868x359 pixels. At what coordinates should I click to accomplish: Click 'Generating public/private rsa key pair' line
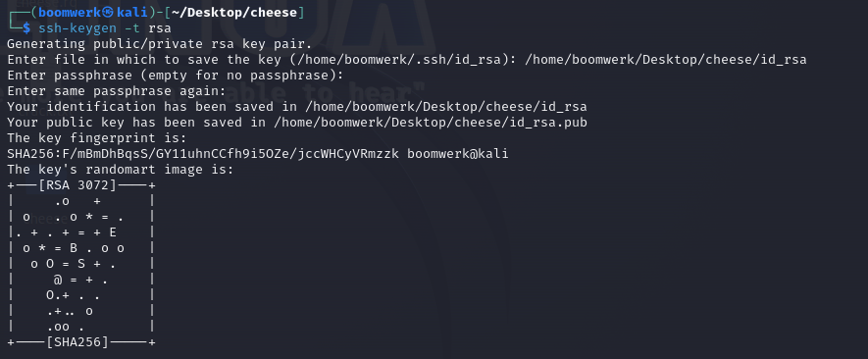click(x=160, y=43)
